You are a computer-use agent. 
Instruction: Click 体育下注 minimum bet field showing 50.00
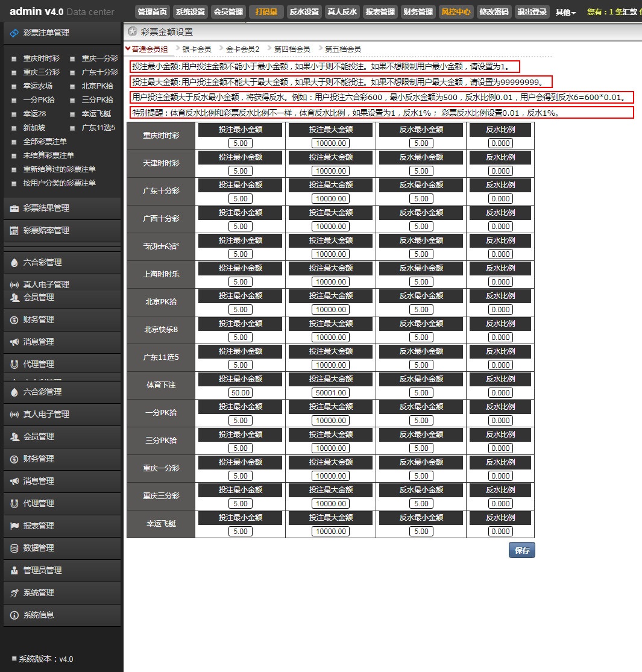(x=240, y=393)
